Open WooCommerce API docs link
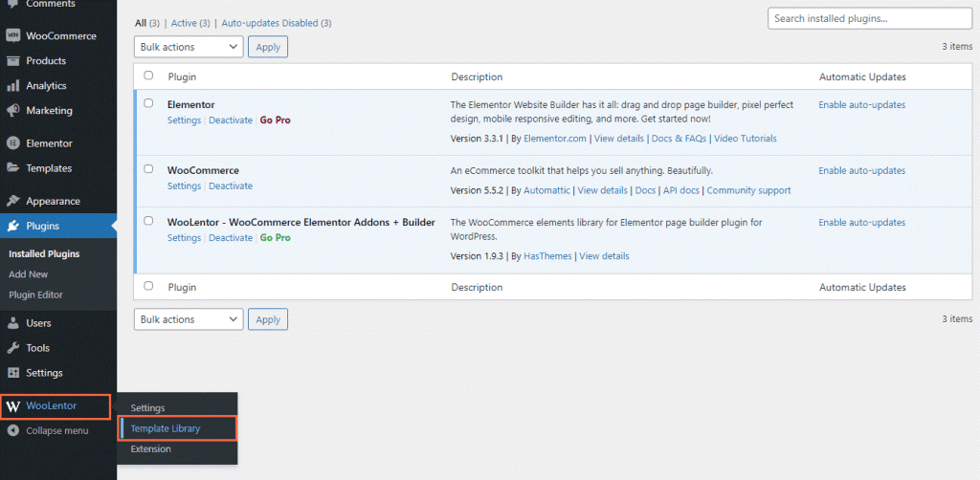 (x=681, y=190)
